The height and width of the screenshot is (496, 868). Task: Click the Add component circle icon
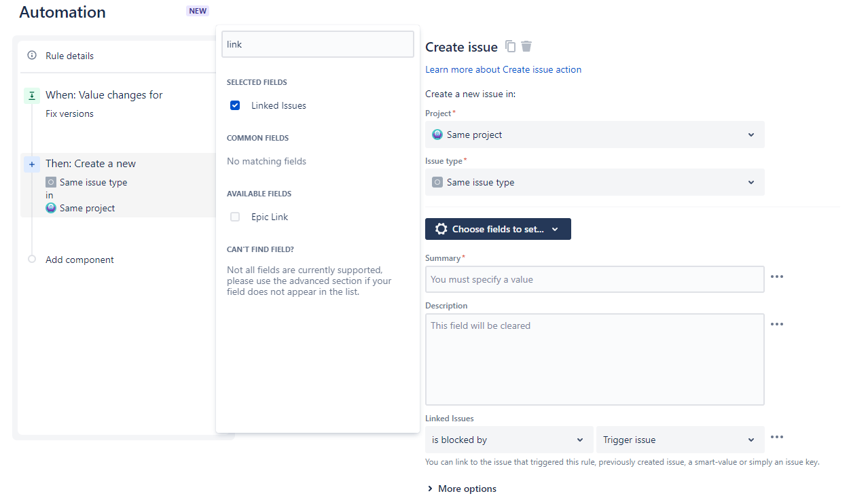(31, 259)
